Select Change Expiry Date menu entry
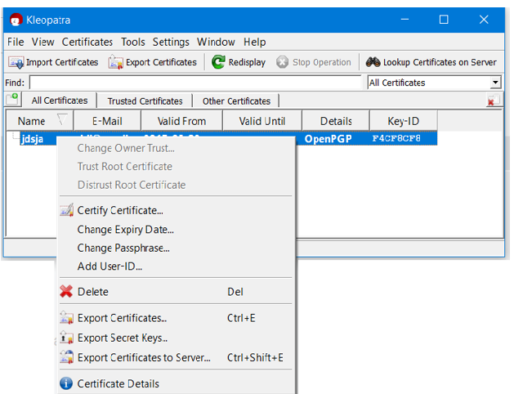The height and width of the screenshot is (394, 532). [125, 230]
